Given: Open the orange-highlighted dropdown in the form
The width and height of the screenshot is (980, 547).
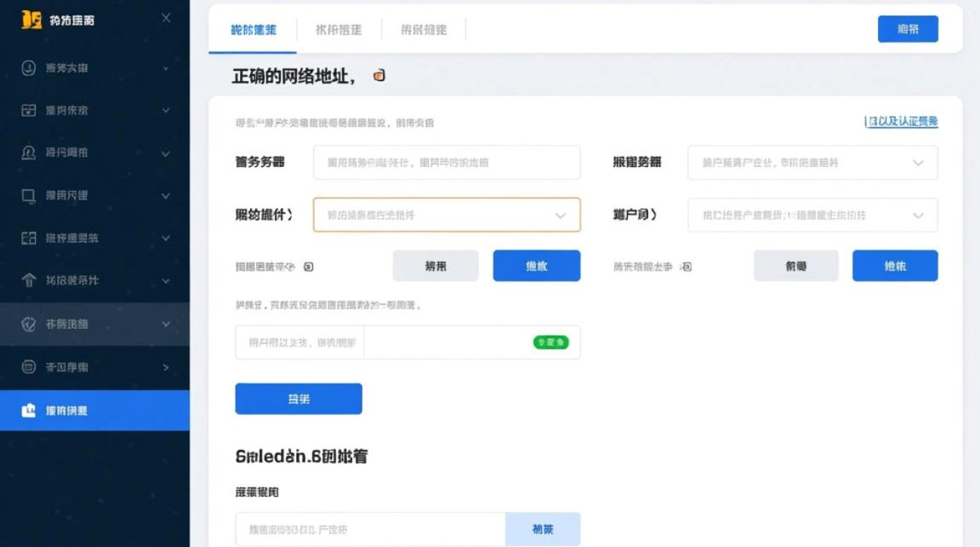Looking at the screenshot, I should (x=446, y=215).
